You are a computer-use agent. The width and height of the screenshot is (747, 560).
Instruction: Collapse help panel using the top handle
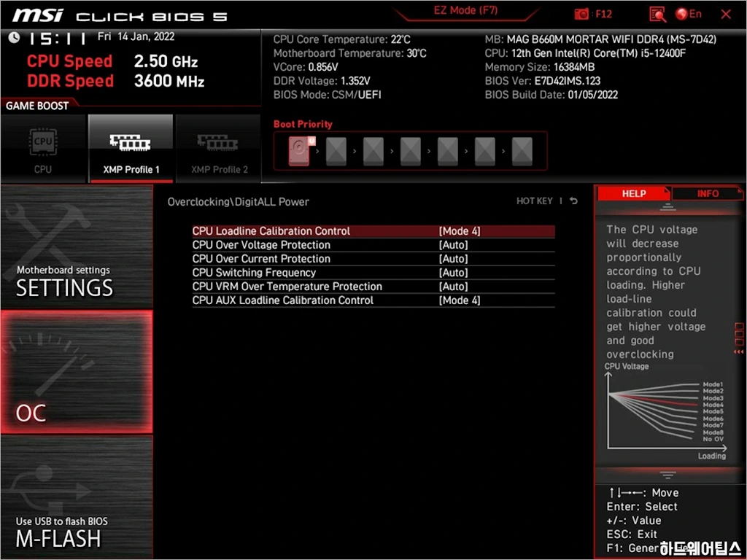point(667,207)
